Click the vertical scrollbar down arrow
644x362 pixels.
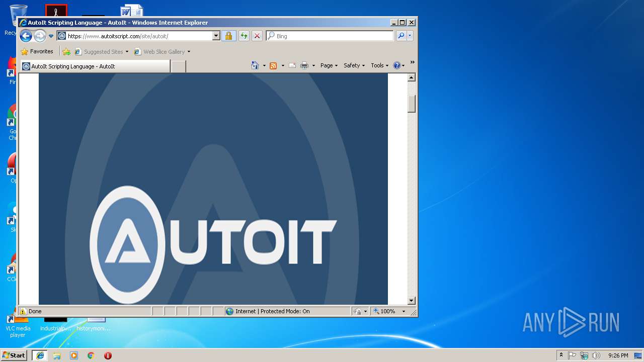[x=412, y=301]
